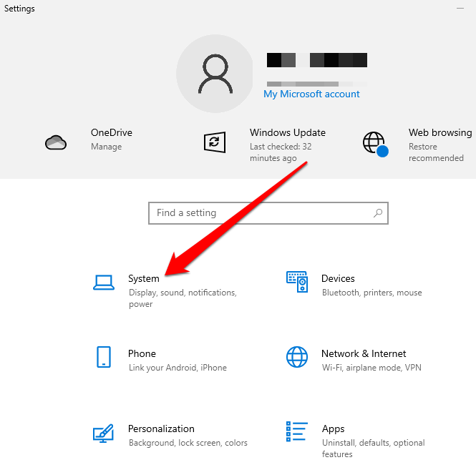Click the Personalization paintbrush icon
This screenshot has width=476, height=470.
[x=104, y=433]
